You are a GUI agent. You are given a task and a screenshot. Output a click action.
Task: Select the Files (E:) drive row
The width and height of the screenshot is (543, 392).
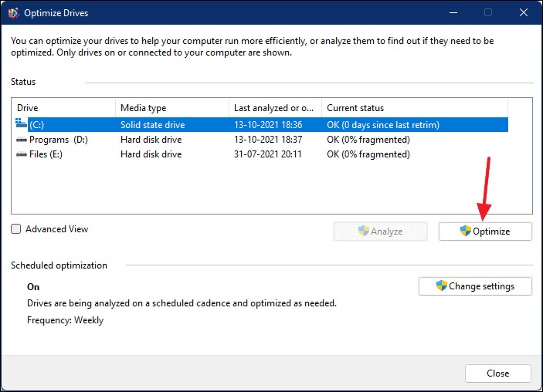click(x=260, y=154)
